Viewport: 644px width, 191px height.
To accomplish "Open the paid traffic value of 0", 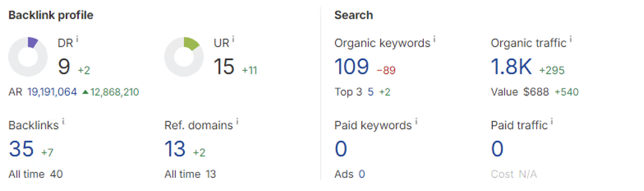I will pos(497,149).
